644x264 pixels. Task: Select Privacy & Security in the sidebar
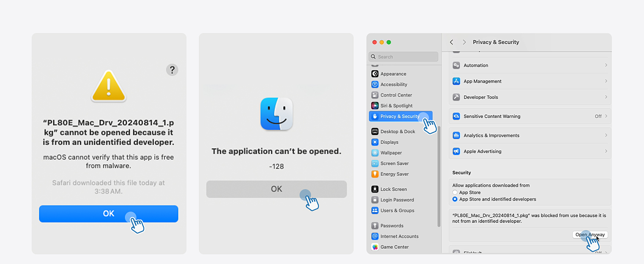400,116
